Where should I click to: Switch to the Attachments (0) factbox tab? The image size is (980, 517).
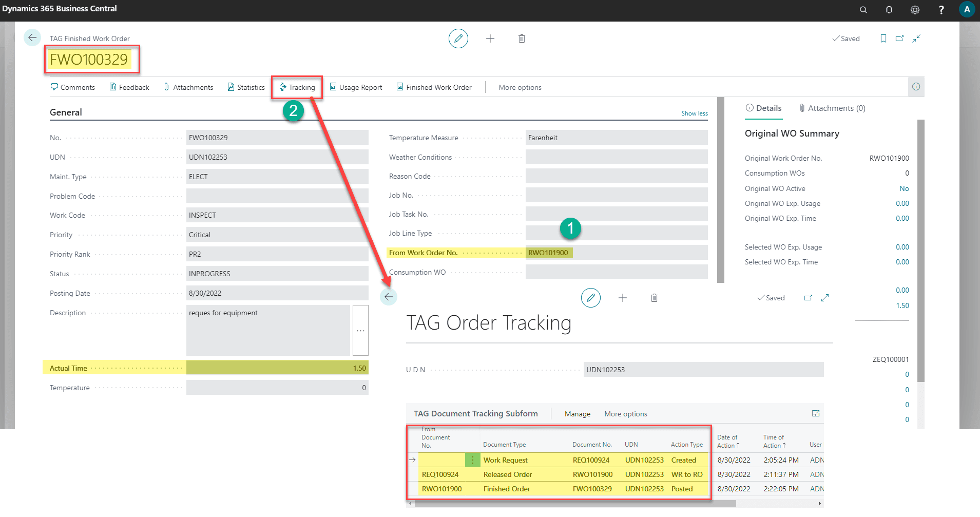pos(832,108)
